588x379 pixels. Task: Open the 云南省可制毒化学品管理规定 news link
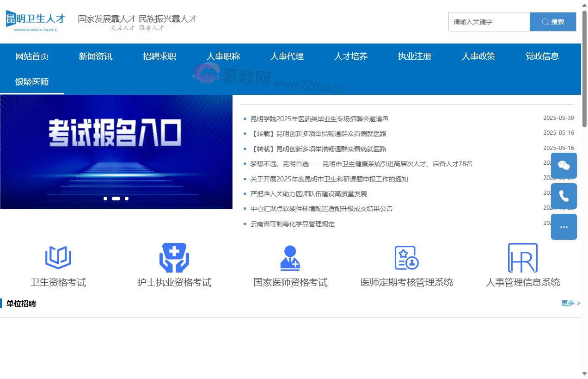293,224
